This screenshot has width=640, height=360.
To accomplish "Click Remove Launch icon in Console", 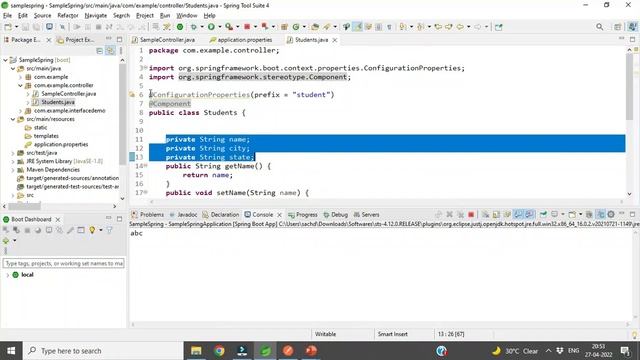I will pos(449,215).
